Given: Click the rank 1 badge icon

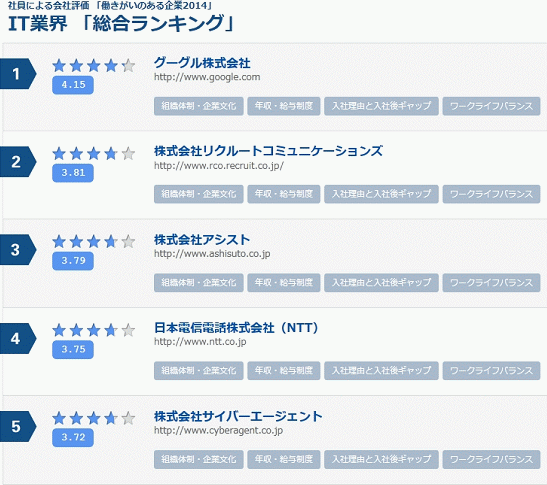Looking at the screenshot, I should (18, 74).
